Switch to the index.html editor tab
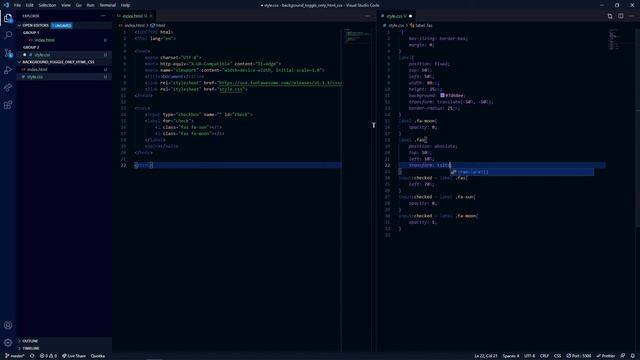 pyautogui.click(x=133, y=16)
